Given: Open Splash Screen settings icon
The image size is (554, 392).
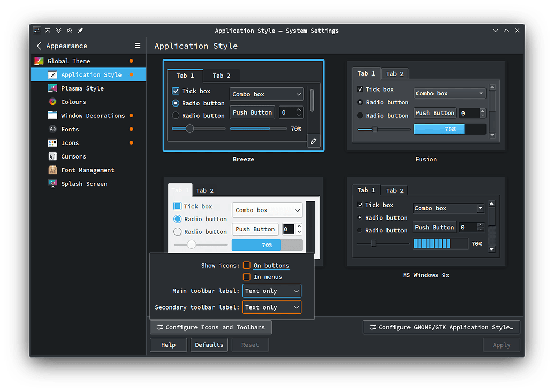Looking at the screenshot, I should point(52,184).
